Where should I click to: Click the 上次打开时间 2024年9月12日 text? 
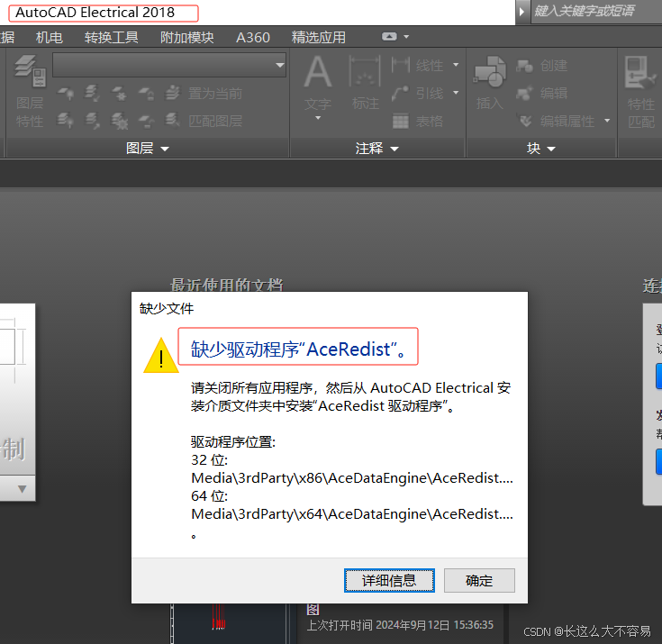click(x=400, y=624)
